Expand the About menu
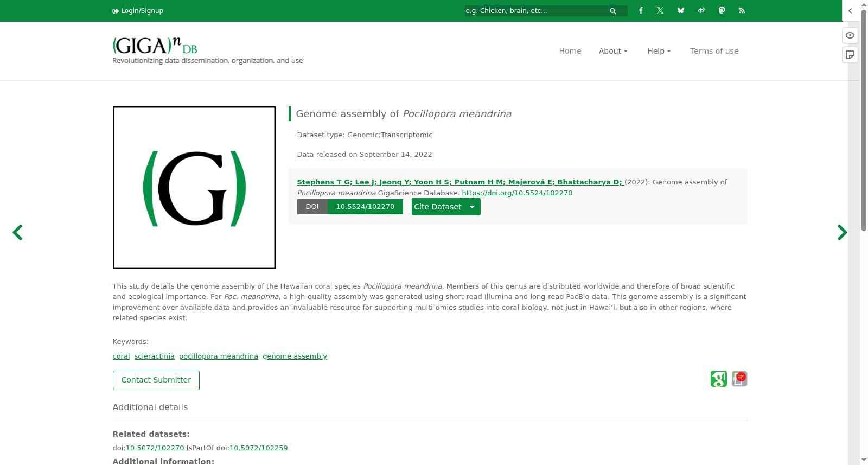Image resolution: width=868 pixels, height=465 pixels. point(613,51)
